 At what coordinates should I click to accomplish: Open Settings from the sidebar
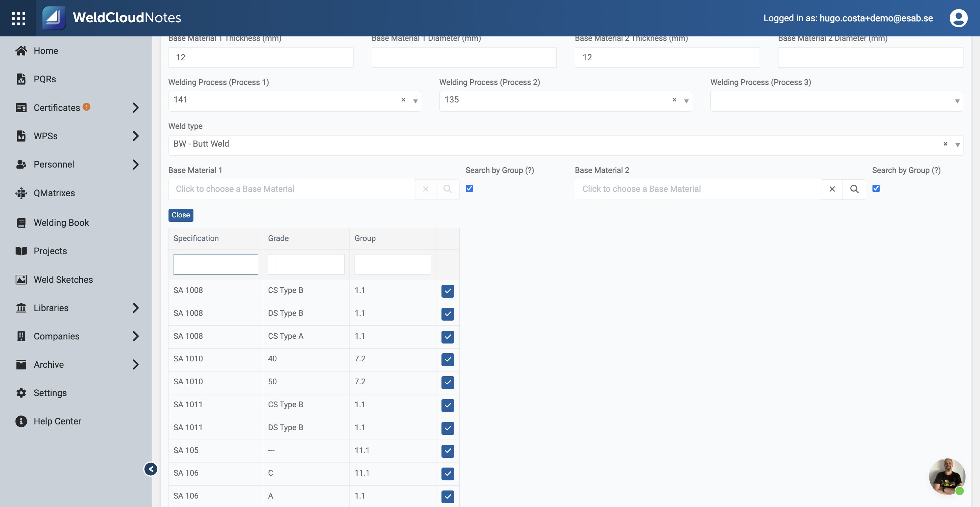[50, 393]
